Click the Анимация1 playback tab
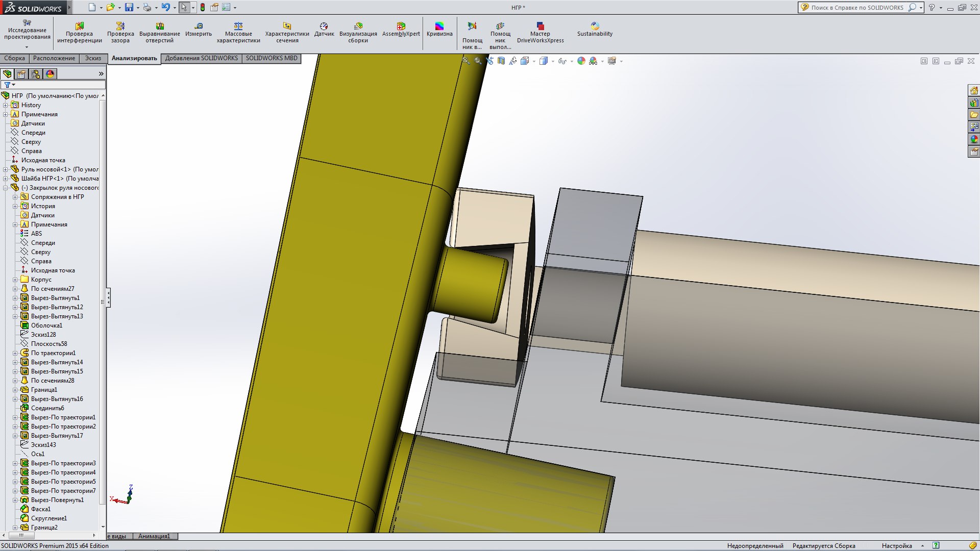 coord(154,536)
